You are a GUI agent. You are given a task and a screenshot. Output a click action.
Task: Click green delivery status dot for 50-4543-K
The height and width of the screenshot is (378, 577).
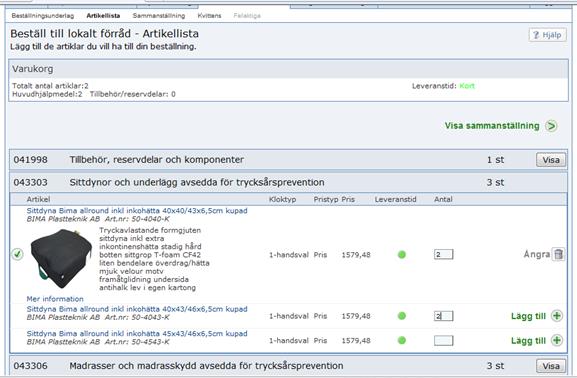[x=402, y=340]
